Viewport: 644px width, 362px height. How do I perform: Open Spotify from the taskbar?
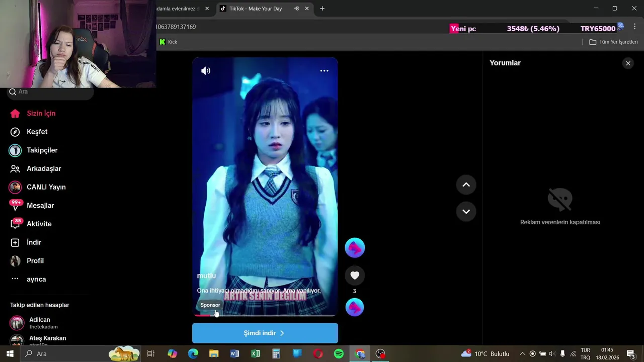point(339,354)
